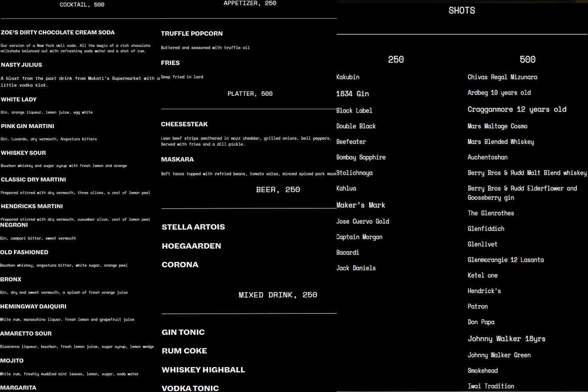Select Johnny Walker 18yrs
588x392 pixels.
tap(506, 339)
